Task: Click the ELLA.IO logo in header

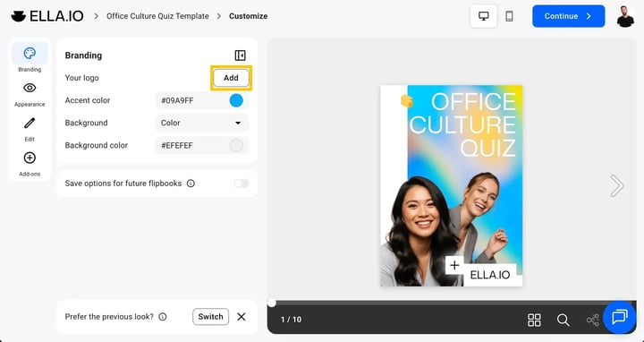Action: pos(47,16)
